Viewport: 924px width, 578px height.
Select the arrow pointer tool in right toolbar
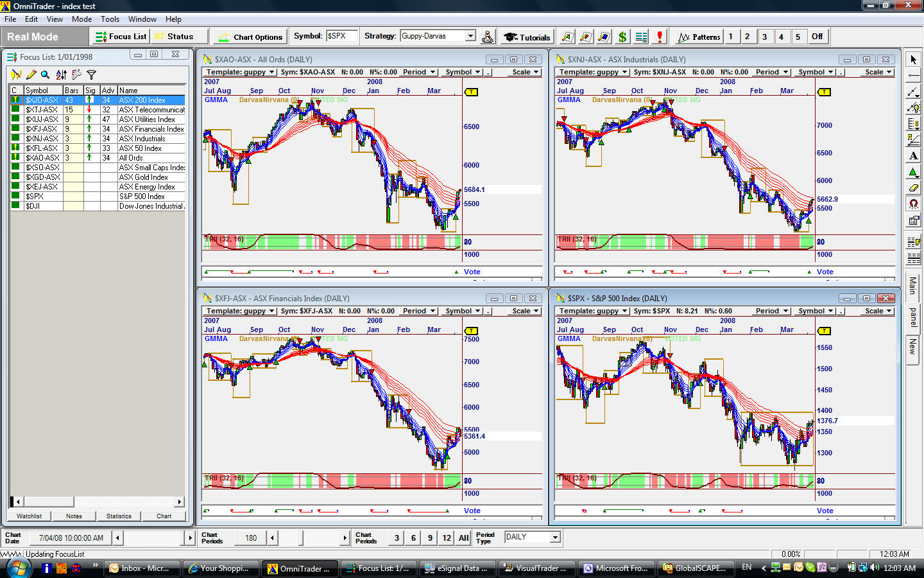(x=913, y=60)
